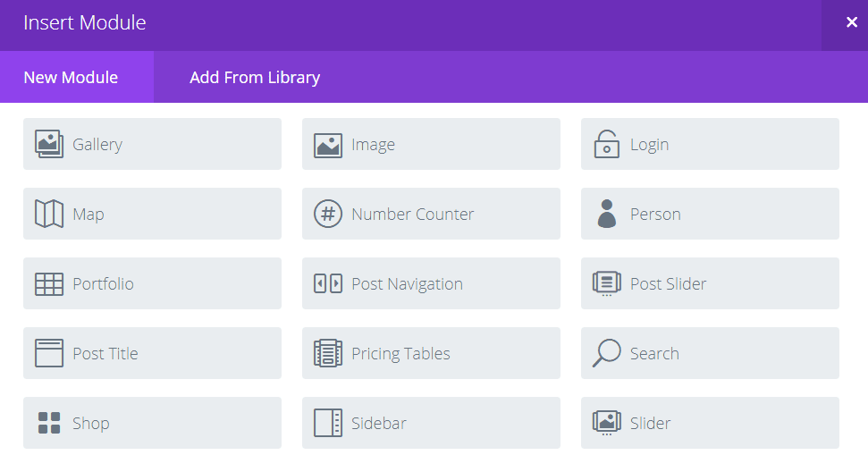Click the Search magnifying glass icon
The height and width of the screenshot is (455, 868).
coord(607,353)
